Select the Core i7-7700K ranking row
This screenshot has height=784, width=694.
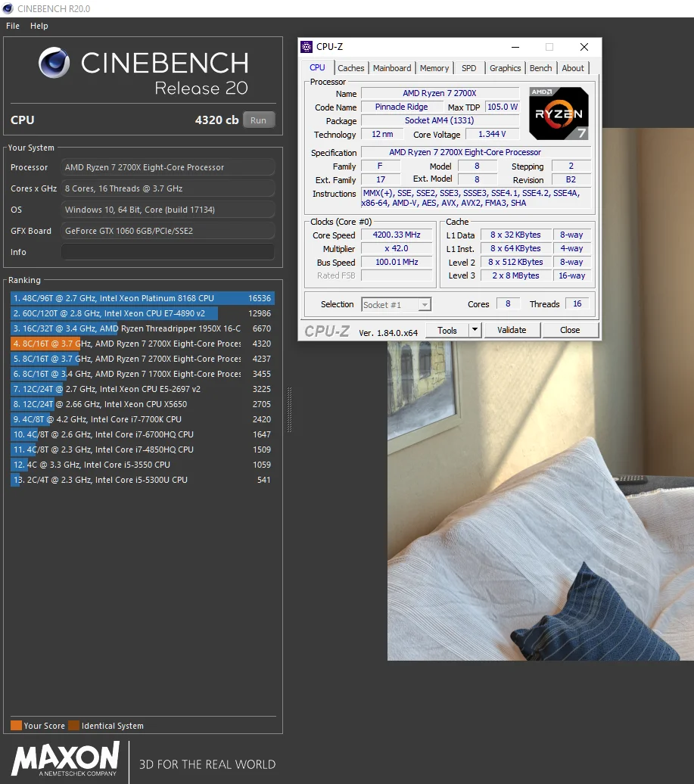(142, 419)
